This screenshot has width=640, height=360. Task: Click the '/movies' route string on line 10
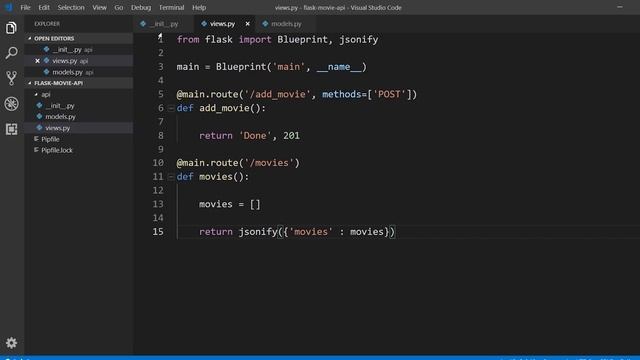[271, 163]
